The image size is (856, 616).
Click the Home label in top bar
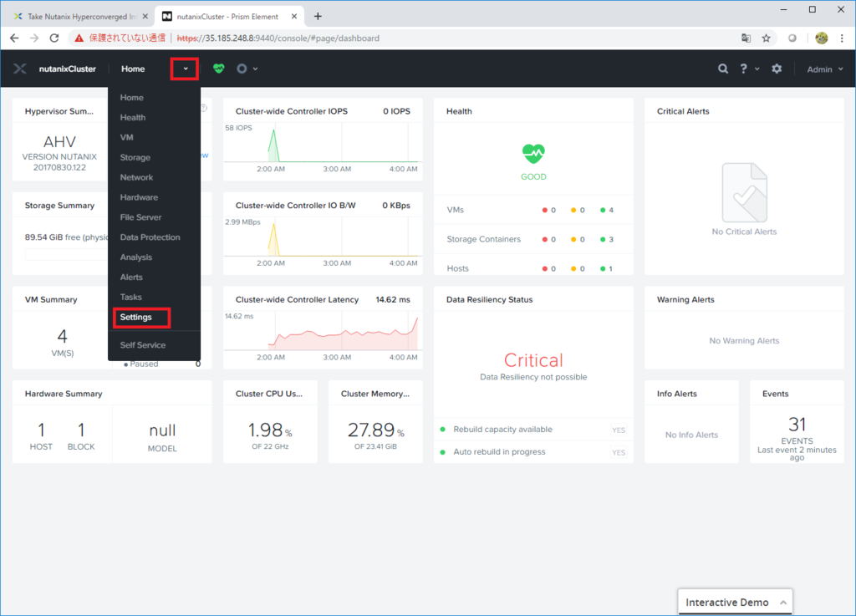tap(133, 69)
